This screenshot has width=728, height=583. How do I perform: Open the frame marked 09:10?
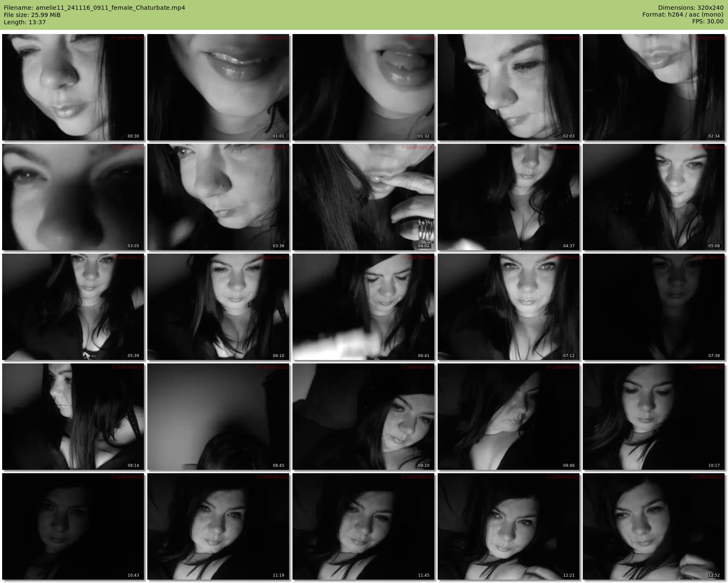(364, 417)
